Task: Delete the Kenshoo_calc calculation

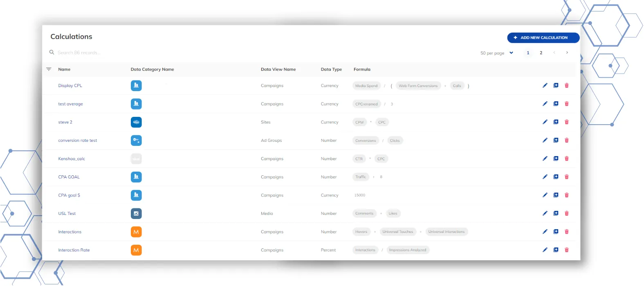Action: (566, 159)
